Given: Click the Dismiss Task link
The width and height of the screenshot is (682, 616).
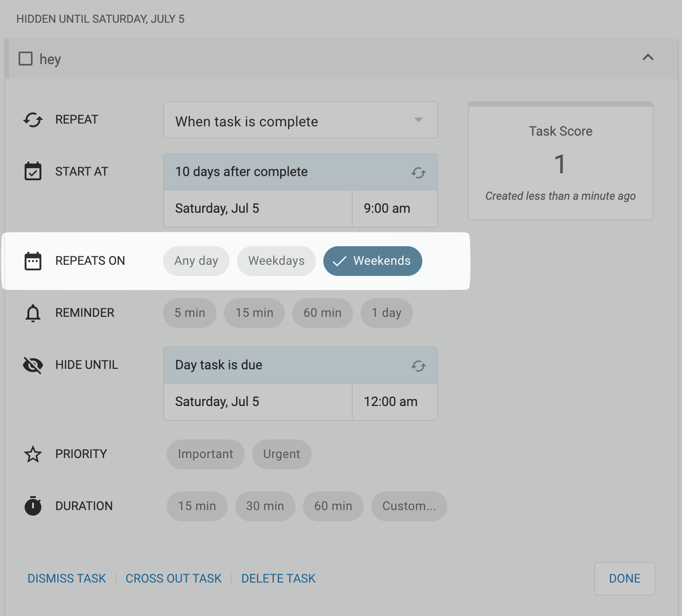Looking at the screenshot, I should click(67, 578).
